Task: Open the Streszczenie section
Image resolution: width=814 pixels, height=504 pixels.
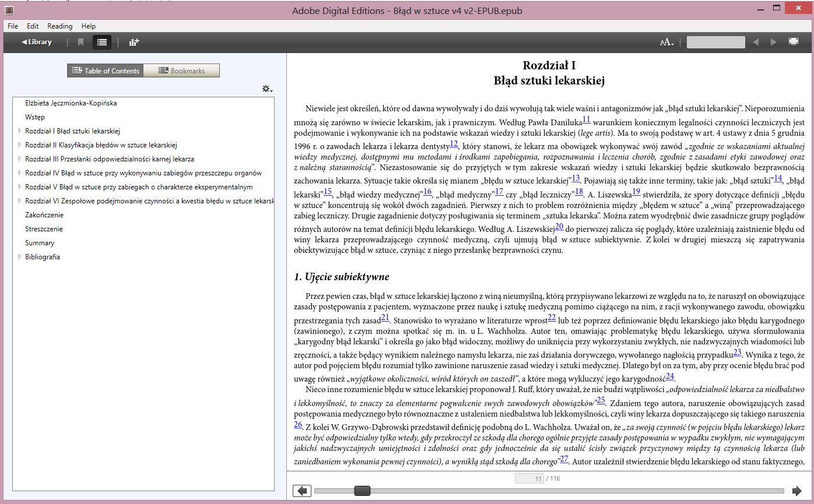Action: (44, 229)
